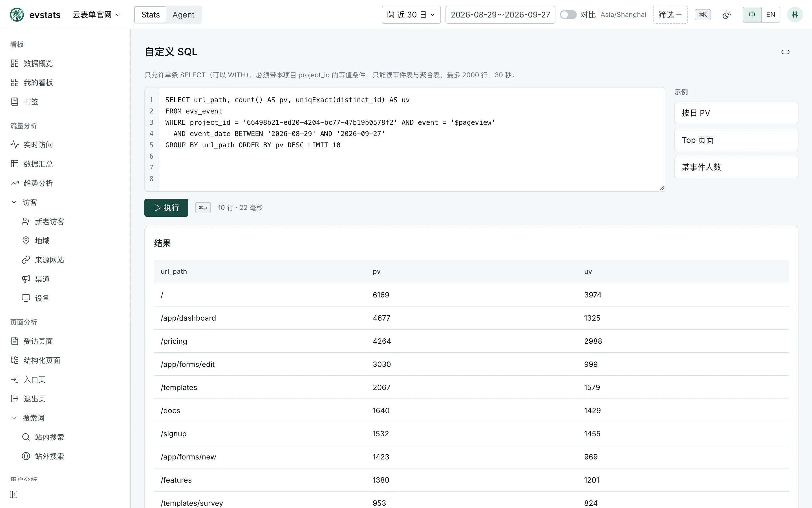This screenshot has width=812, height=508.
Task: Click the date range 2026-08-29~2026-09-27 field
Action: coord(500,14)
